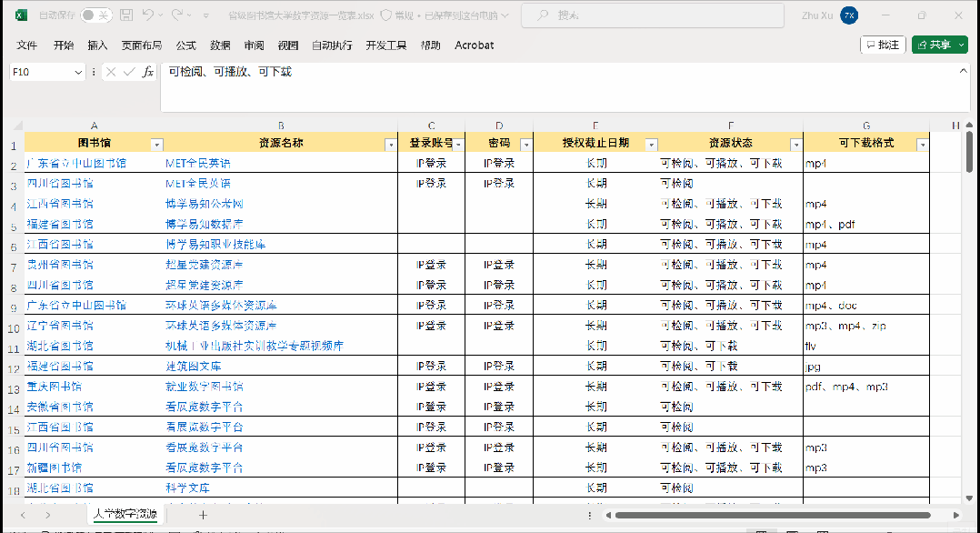Open the 授权截止日期 column filter dropdown
Image resolution: width=980 pixels, height=533 pixels.
tap(651, 145)
